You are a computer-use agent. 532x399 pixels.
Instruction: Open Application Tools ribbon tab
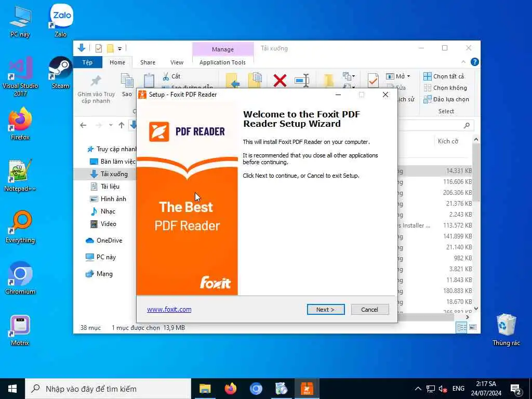coord(222,62)
